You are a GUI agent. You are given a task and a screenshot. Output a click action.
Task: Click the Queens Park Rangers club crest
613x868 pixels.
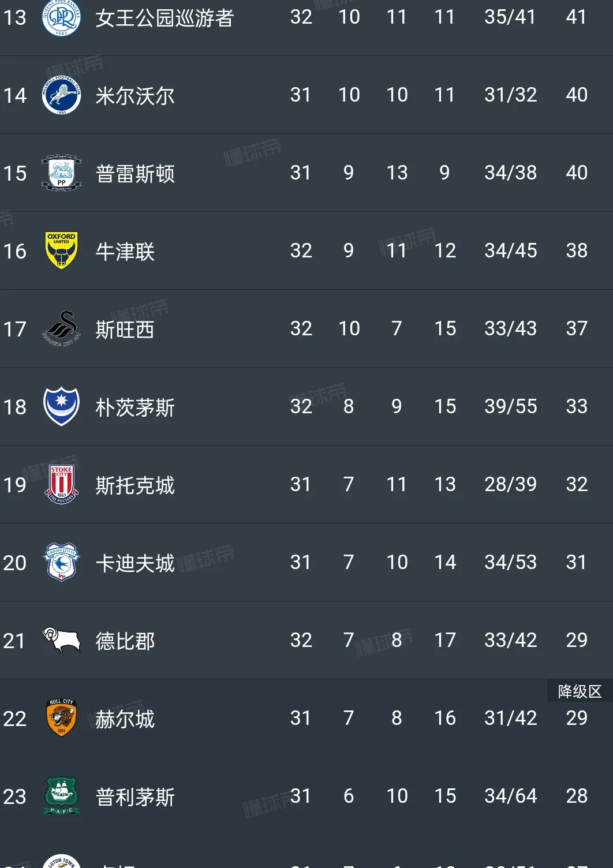click(x=61, y=18)
